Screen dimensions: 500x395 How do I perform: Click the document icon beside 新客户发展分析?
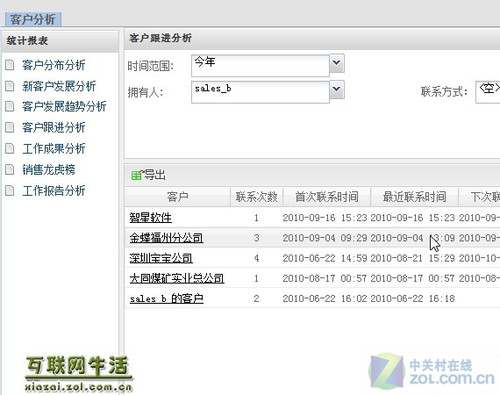pyautogui.click(x=10, y=86)
